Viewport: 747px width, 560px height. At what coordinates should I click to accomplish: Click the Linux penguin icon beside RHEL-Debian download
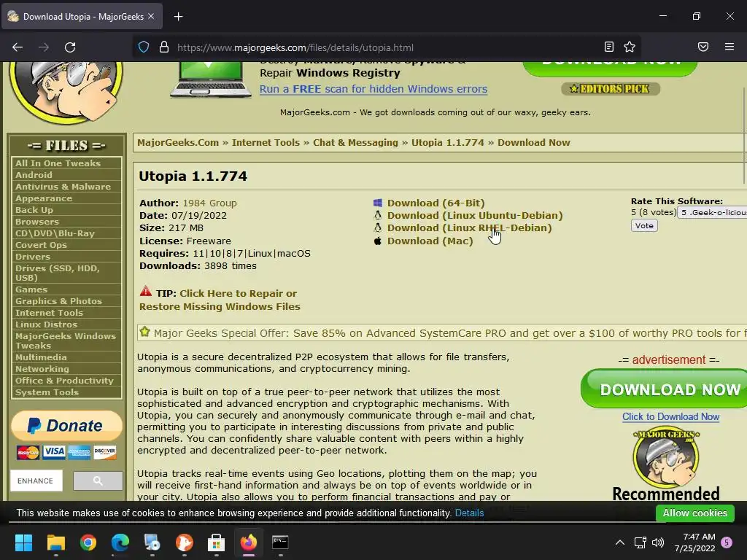pyautogui.click(x=378, y=227)
